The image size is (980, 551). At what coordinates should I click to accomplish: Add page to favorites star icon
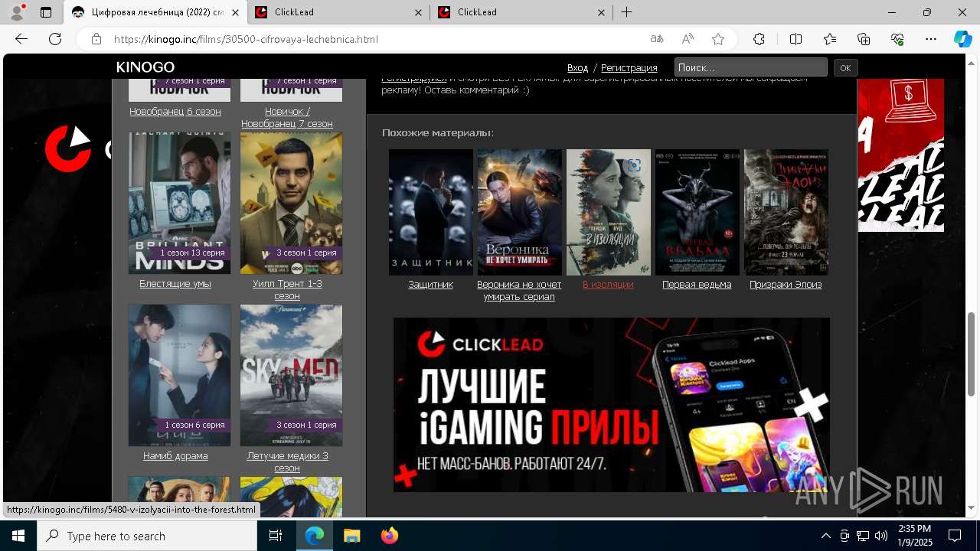pos(718,39)
